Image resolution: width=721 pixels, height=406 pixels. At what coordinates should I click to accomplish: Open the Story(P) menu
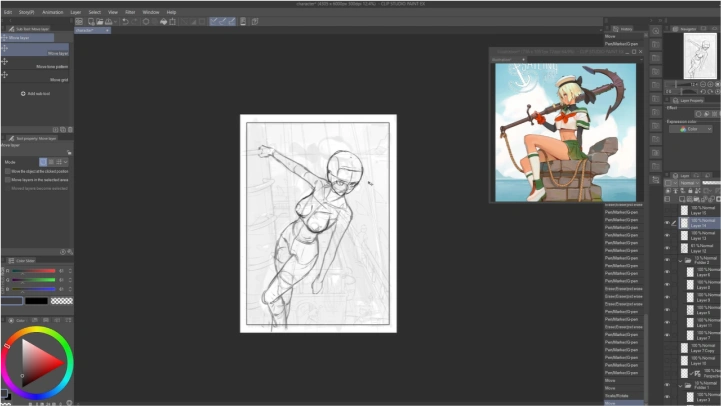pos(27,12)
